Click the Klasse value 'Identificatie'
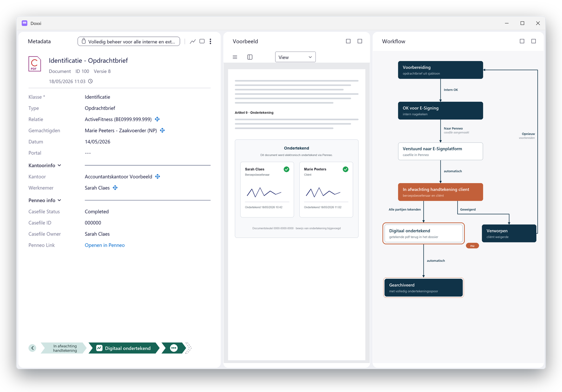 [97, 97]
